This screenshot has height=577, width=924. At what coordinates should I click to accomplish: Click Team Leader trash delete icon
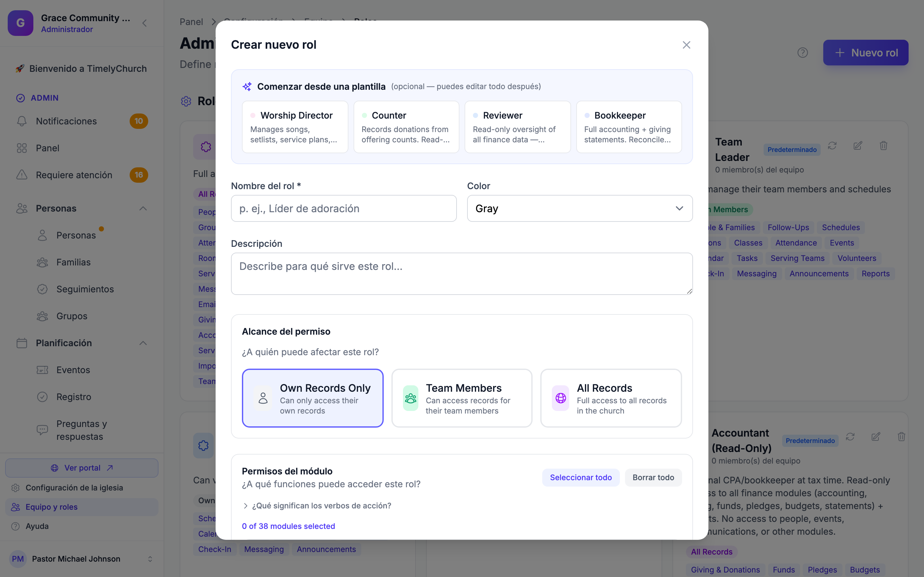883,146
